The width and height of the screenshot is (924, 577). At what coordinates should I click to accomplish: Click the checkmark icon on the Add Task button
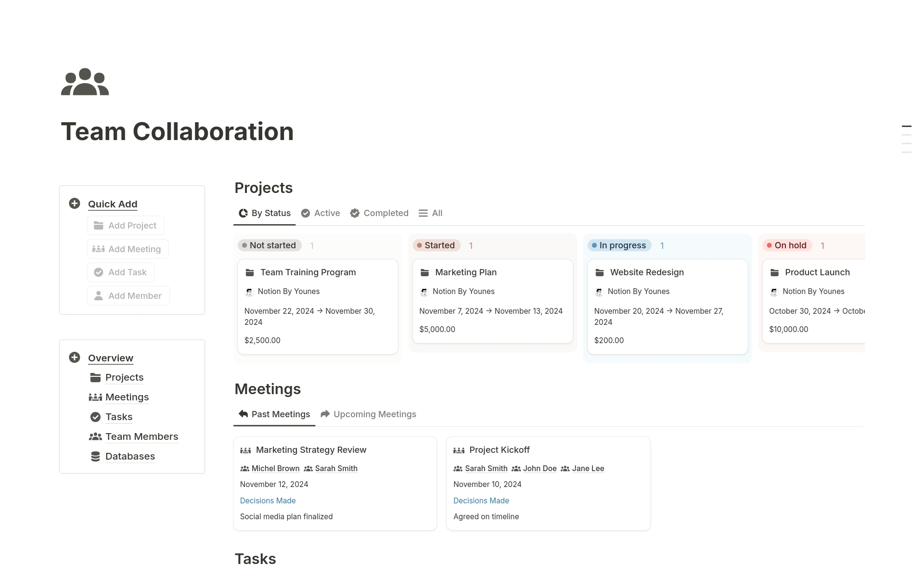click(99, 272)
